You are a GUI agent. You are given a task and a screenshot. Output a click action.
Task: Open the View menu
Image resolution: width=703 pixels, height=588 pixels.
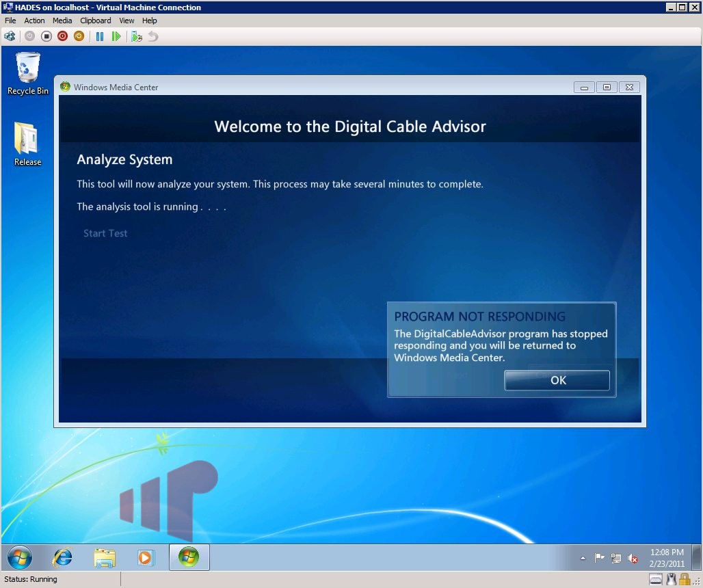point(127,21)
